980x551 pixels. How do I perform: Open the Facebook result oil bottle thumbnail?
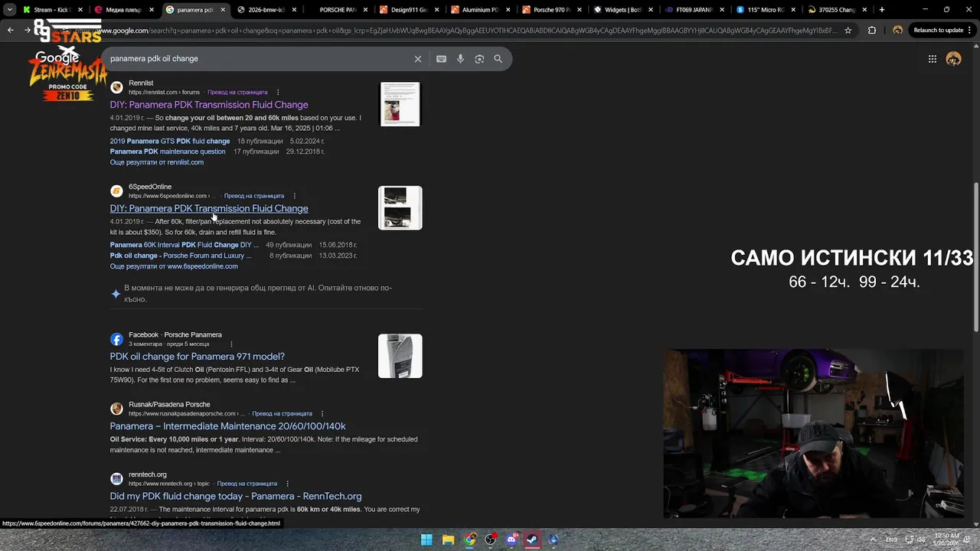tap(400, 356)
